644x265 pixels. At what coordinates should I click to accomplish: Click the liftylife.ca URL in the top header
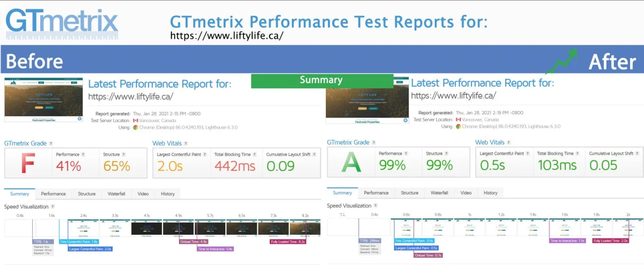pos(227,36)
